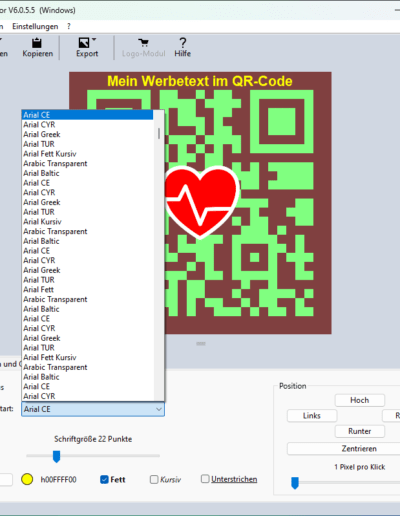The width and height of the screenshot is (400, 516).
Task: Click the Hoch position button
Action: coord(360,400)
